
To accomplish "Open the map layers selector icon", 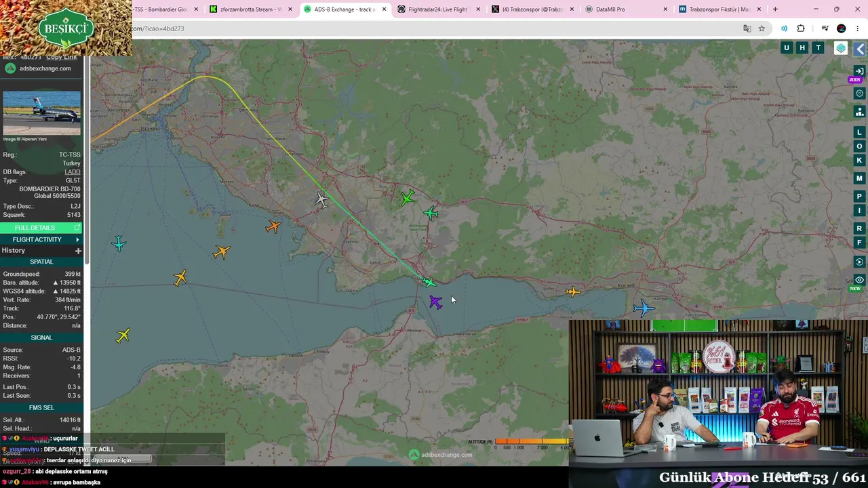I will coord(841,48).
